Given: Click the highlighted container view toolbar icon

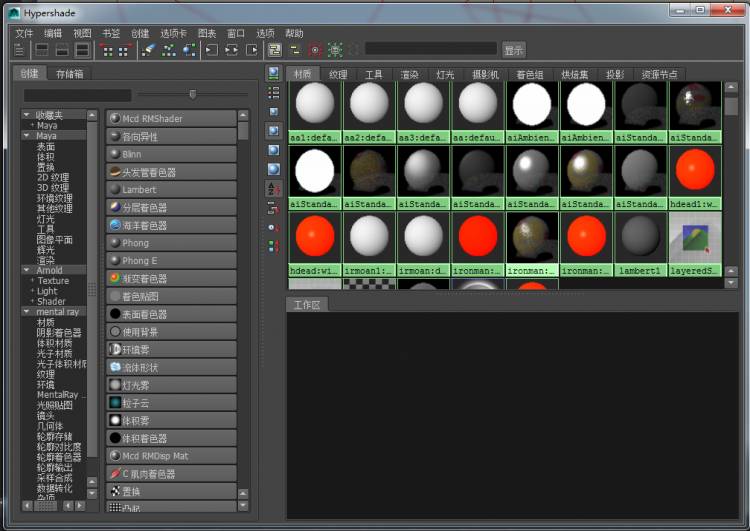Looking at the screenshot, I should click(275, 50).
